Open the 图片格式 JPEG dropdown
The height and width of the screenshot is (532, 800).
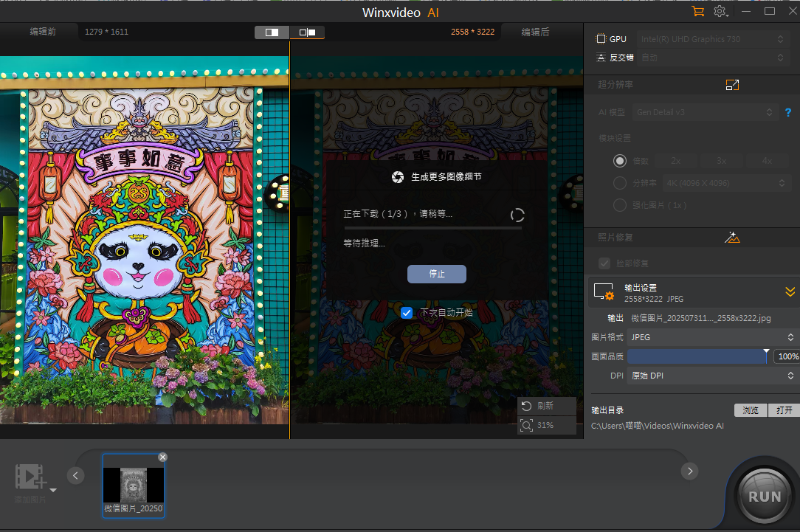(711, 337)
